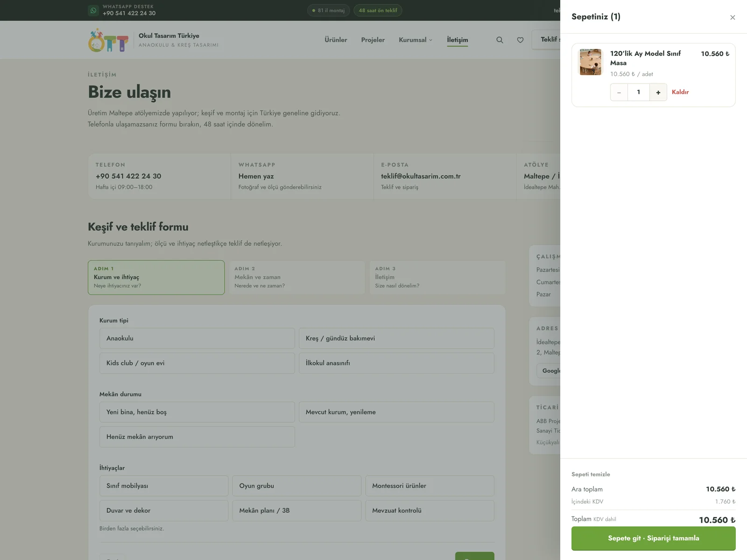
Task: Increase quantity with plus button
Action: click(658, 92)
